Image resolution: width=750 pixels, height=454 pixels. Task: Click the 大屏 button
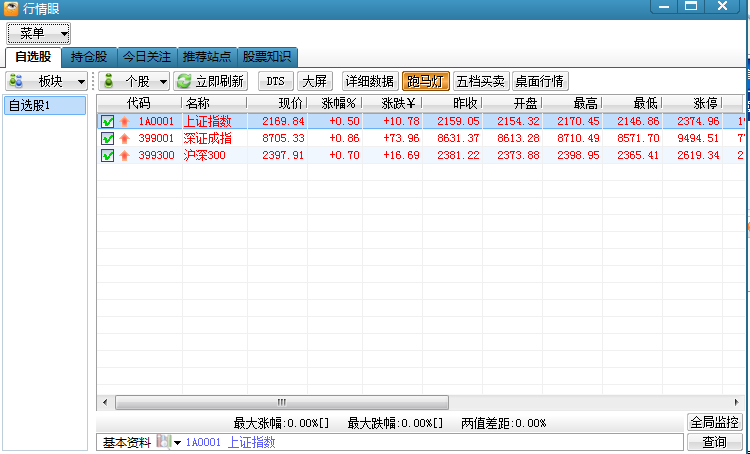315,81
